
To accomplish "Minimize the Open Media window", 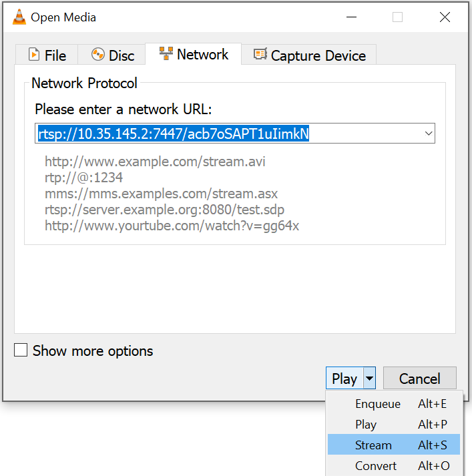I will (350, 17).
